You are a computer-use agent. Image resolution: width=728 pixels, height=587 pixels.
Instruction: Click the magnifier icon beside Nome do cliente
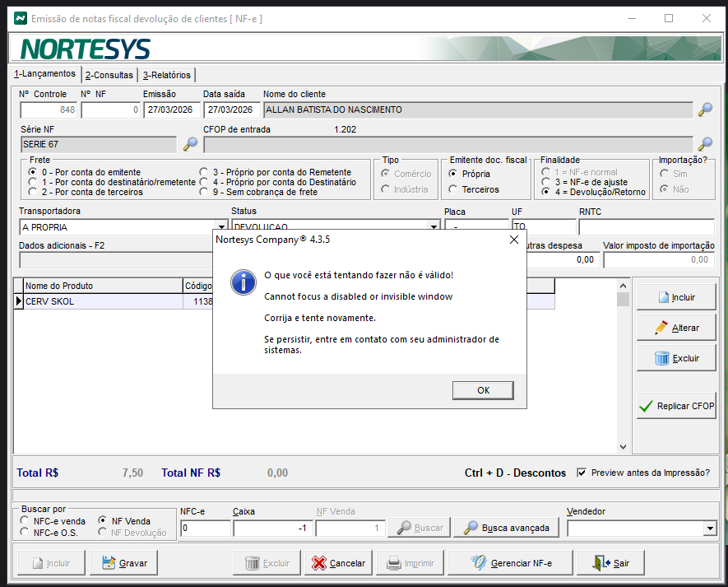point(705,109)
